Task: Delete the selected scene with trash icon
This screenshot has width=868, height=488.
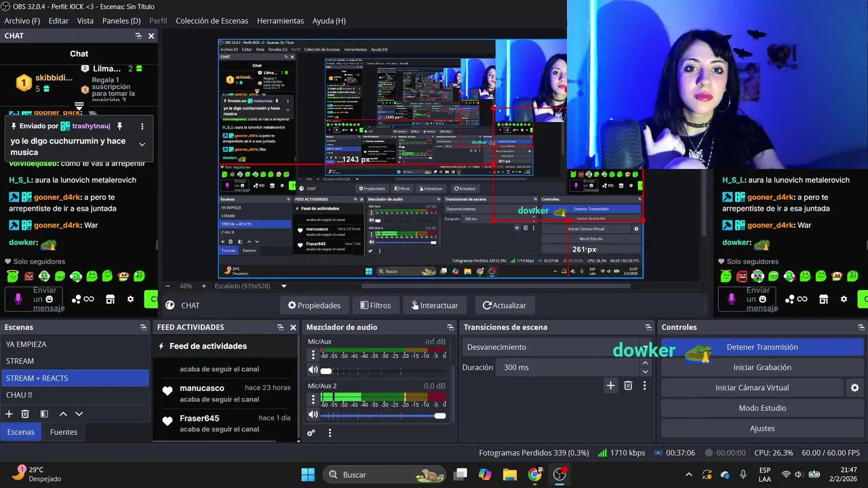Action: coord(25,413)
